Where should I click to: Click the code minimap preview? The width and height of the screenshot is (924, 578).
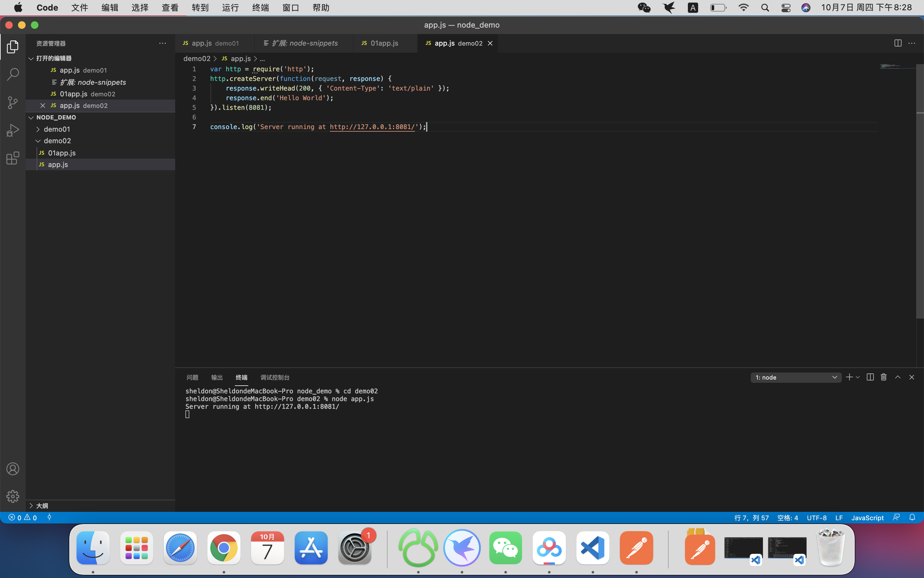click(897, 66)
